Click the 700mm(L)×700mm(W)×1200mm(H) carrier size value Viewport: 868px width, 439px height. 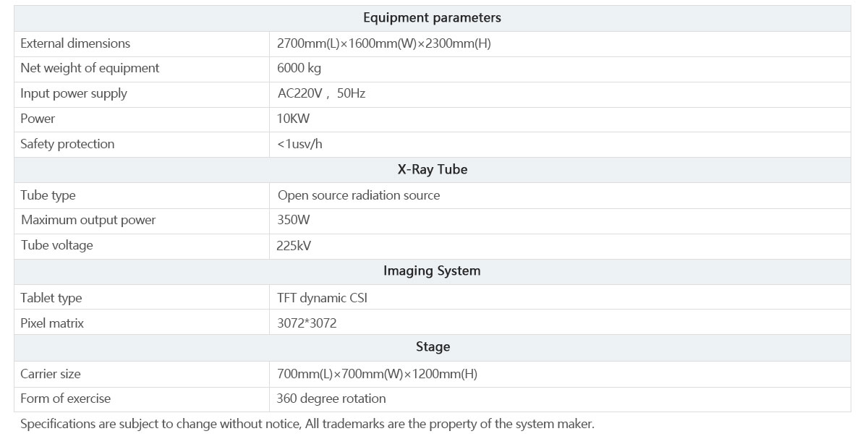click(377, 374)
